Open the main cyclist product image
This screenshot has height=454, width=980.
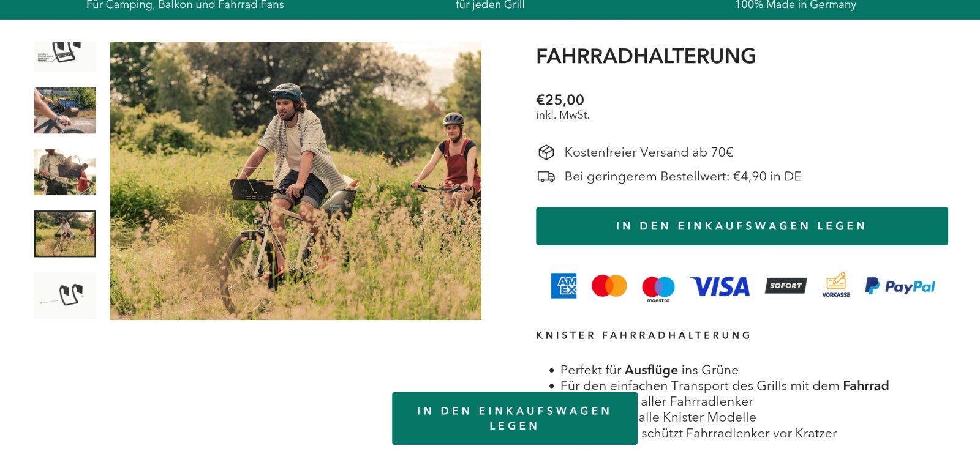click(295, 180)
